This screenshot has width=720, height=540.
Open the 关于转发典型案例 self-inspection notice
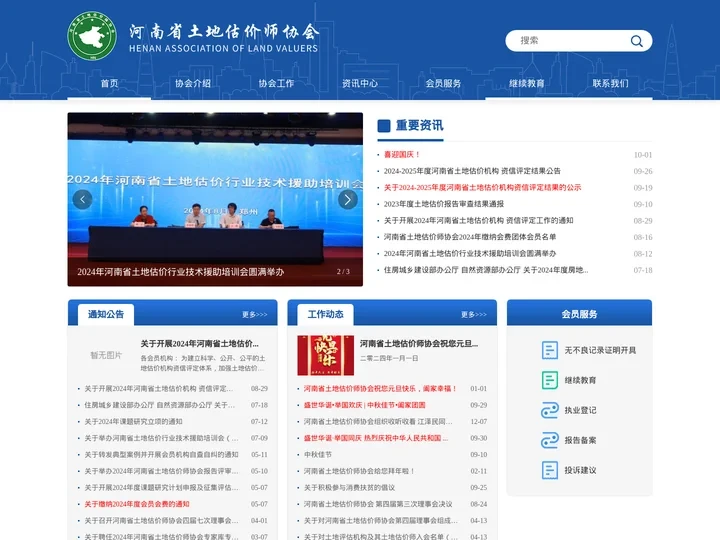(161, 455)
